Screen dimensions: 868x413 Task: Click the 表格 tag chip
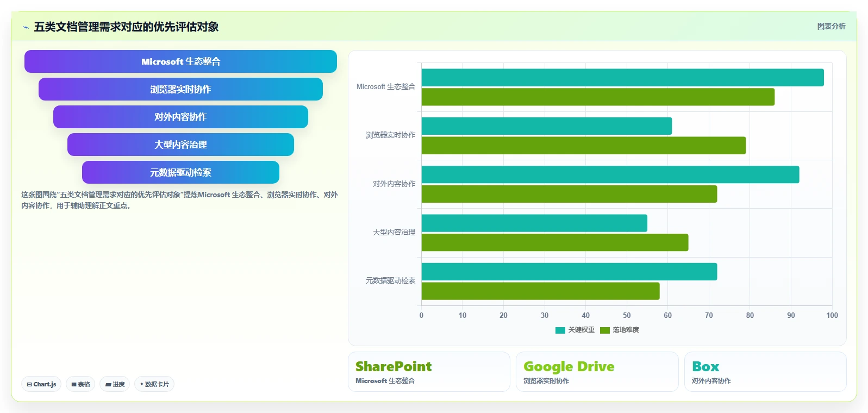pos(80,384)
